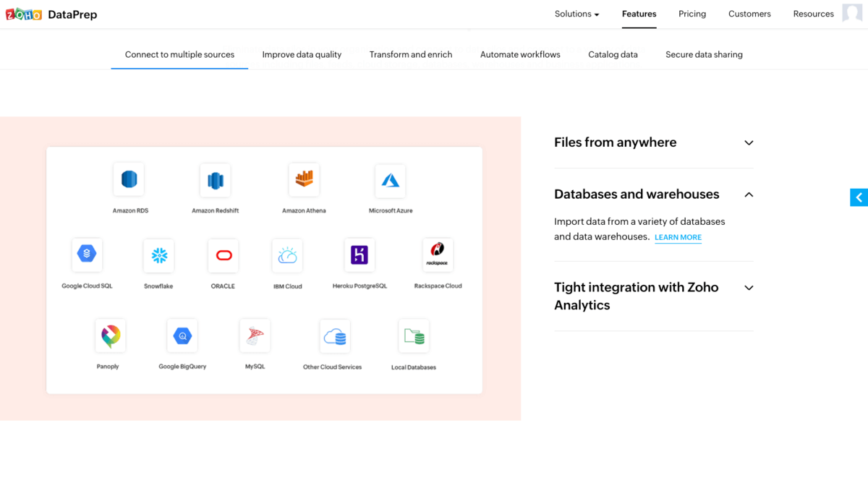868x488 pixels.
Task: Click the LEARN MORE link
Action: [678, 237]
